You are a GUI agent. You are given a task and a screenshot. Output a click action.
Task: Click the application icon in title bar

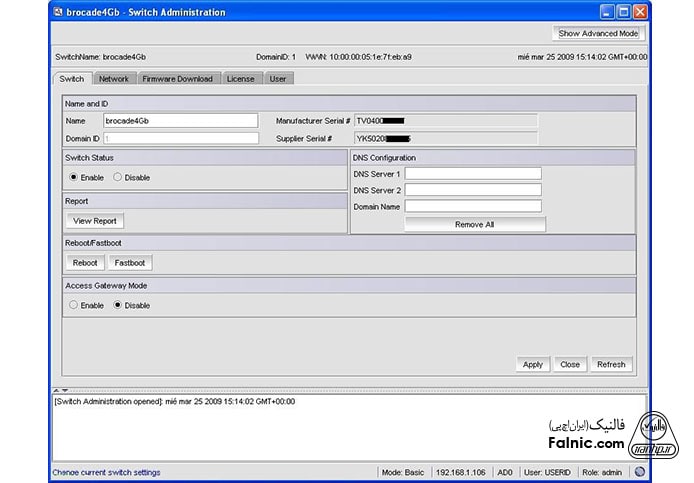pyautogui.click(x=56, y=12)
